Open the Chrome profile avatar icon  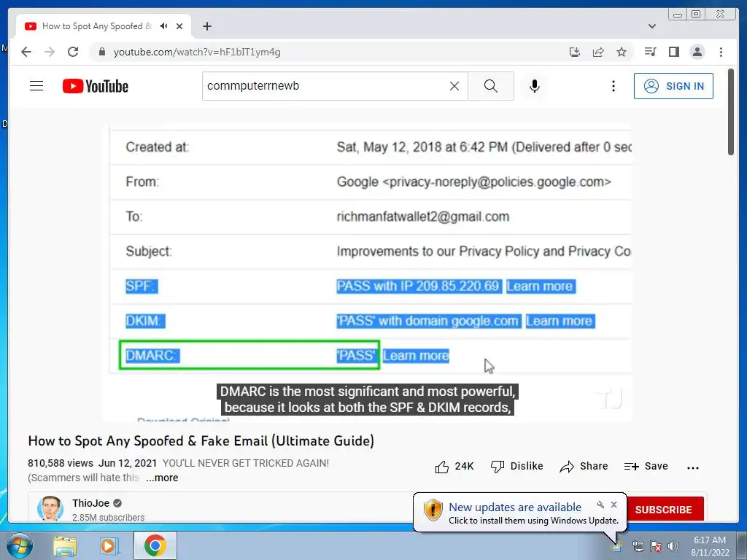click(697, 52)
